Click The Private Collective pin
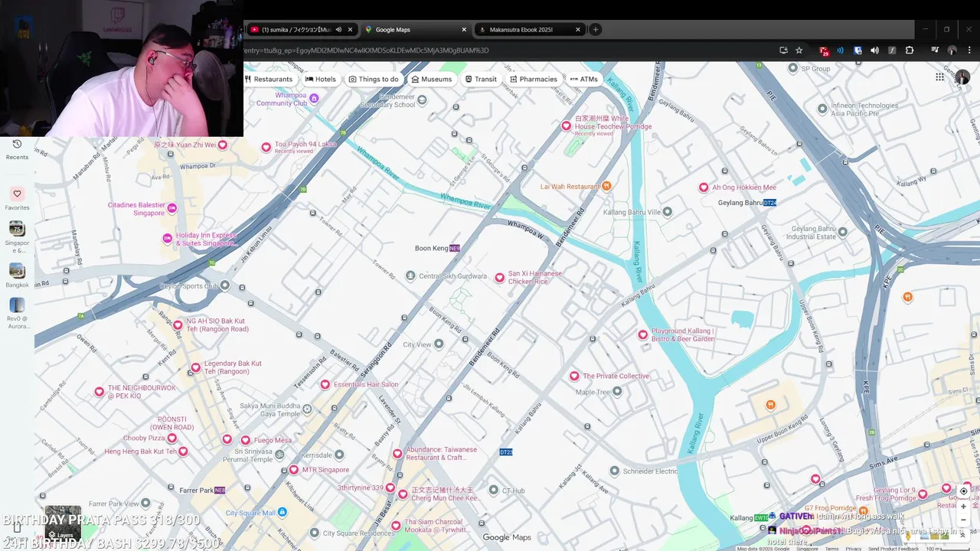 (574, 376)
